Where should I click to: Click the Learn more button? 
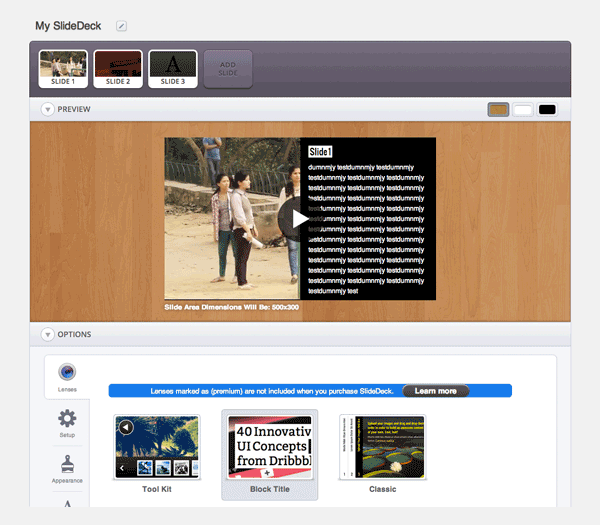pos(435,391)
